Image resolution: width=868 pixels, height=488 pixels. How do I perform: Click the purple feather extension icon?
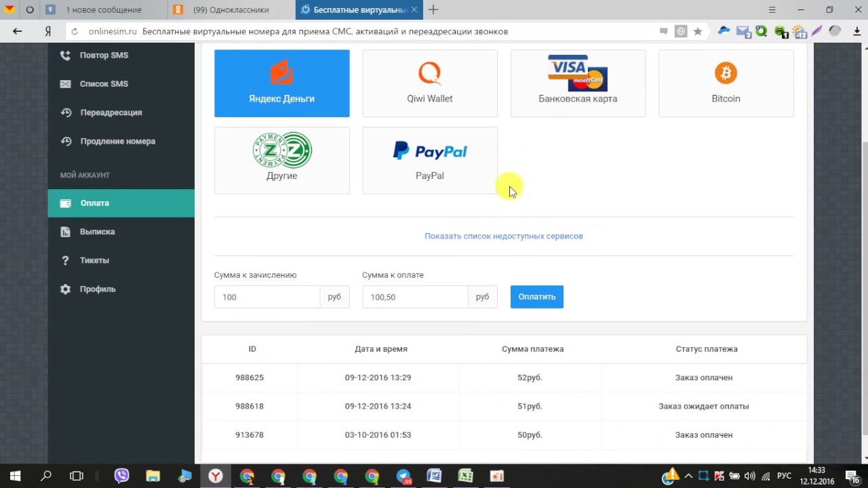(817, 31)
